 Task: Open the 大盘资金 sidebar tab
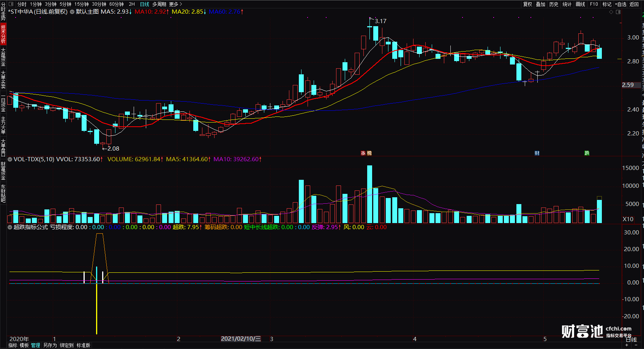tap(3, 57)
